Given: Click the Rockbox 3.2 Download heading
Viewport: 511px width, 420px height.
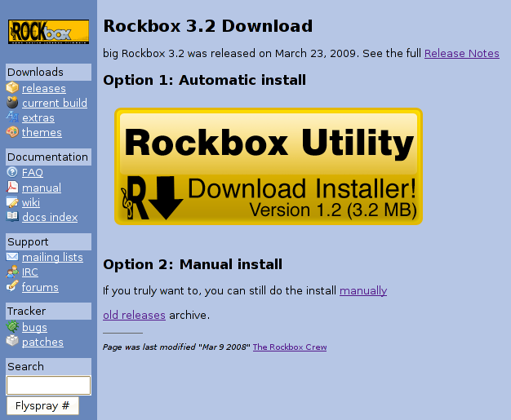Looking at the screenshot, I should point(208,26).
